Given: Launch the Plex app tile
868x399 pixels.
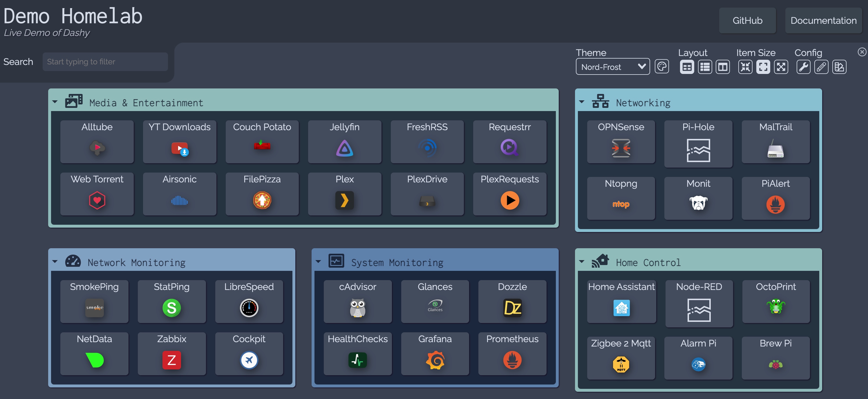Looking at the screenshot, I should [x=344, y=194].
